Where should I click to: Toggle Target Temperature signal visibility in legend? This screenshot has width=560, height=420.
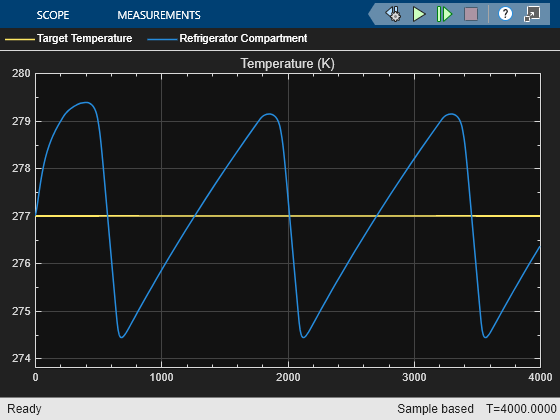(85, 38)
